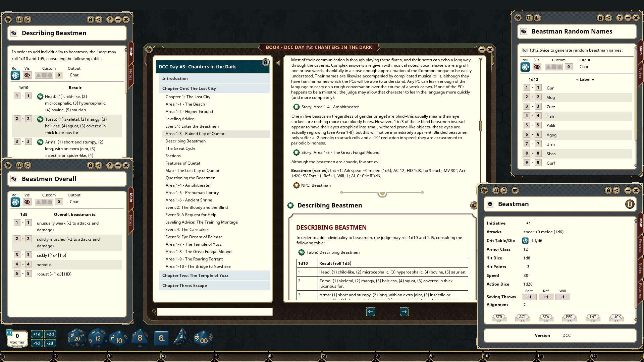
Task: Open help on the Describing Beastmen window
Action: click(110, 19)
